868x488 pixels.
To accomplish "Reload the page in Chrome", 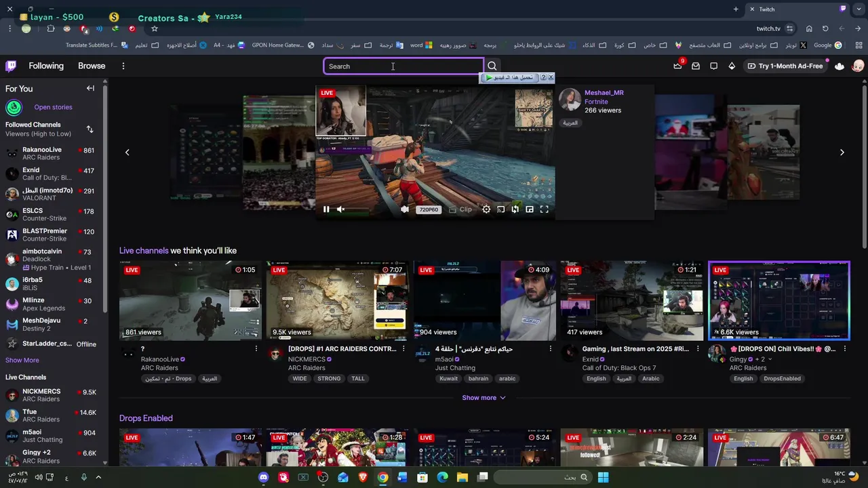I will [x=825, y=28].
